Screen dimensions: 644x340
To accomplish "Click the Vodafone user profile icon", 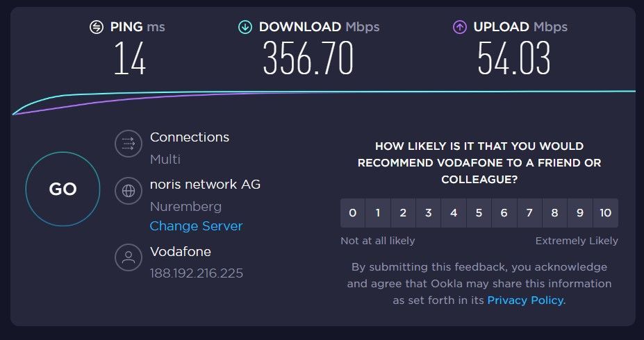I will pyautogui.click(x=128, y=258).
